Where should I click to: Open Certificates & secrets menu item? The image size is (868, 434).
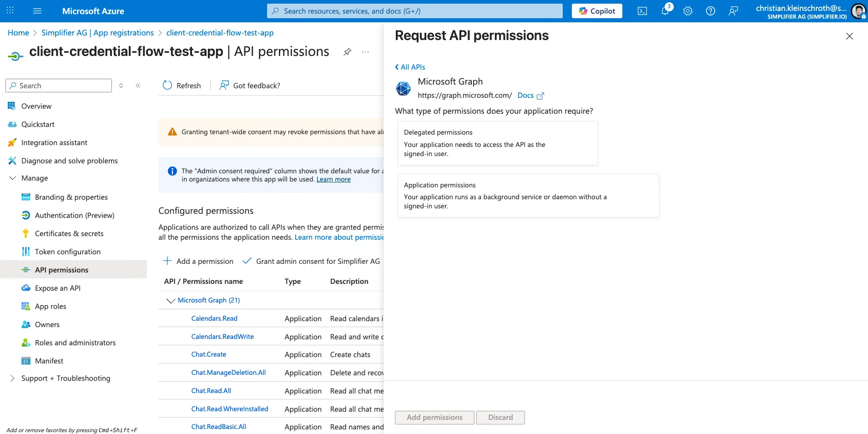(69, 233)
